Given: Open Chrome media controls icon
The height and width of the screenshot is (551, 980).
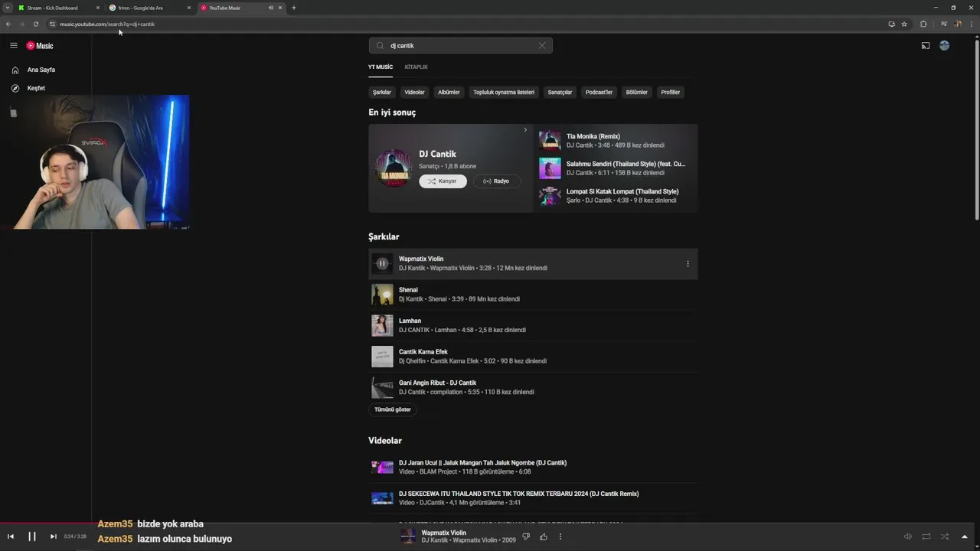Looking at the screenshot, I should tap(944, 24).
